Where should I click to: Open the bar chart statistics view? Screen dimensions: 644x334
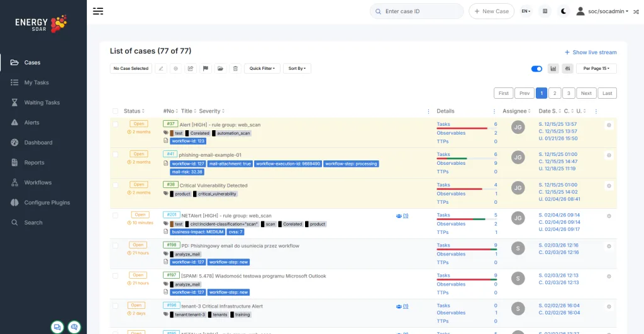tap(553, 69)
